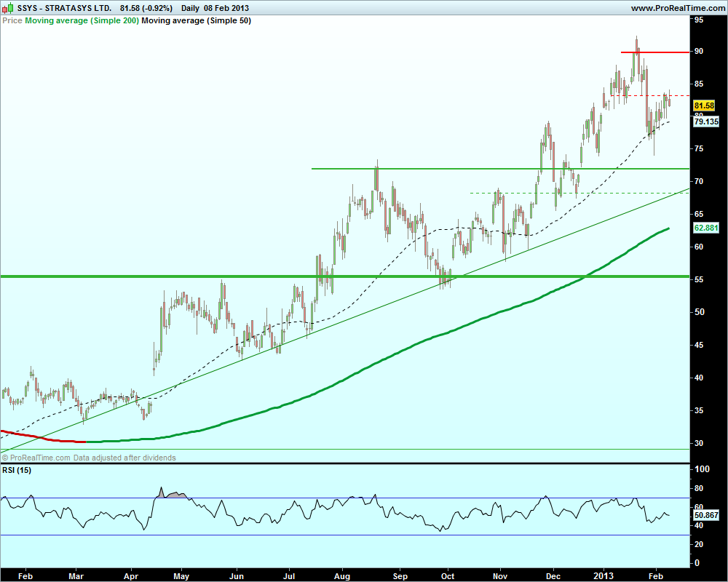Click the 08 Feb 2013 date label

click(x=226, y=8)
